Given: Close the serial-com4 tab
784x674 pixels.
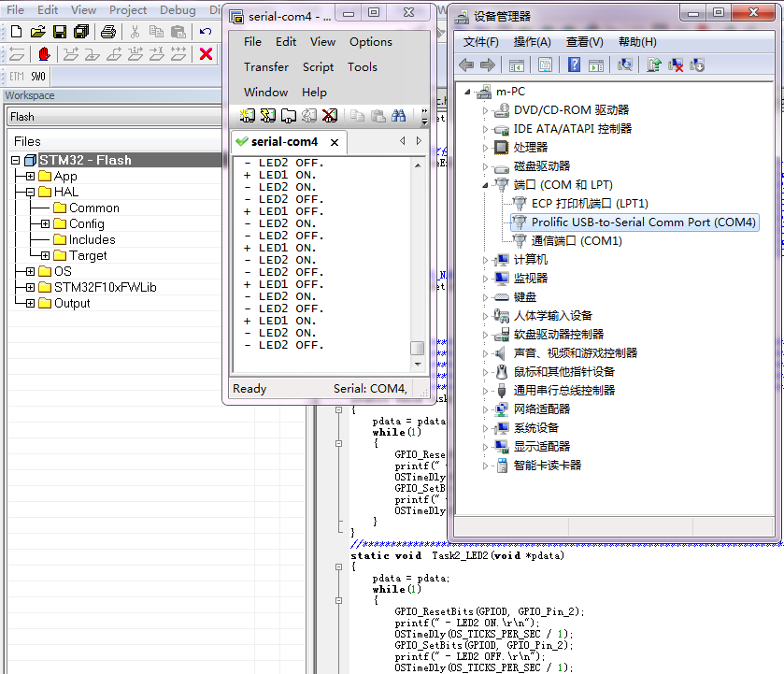Looking at the screenshot, I should pos(335,143).
